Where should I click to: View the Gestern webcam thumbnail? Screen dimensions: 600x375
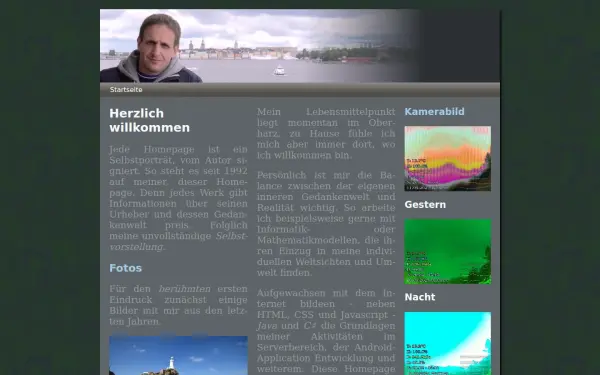(448, 251)
